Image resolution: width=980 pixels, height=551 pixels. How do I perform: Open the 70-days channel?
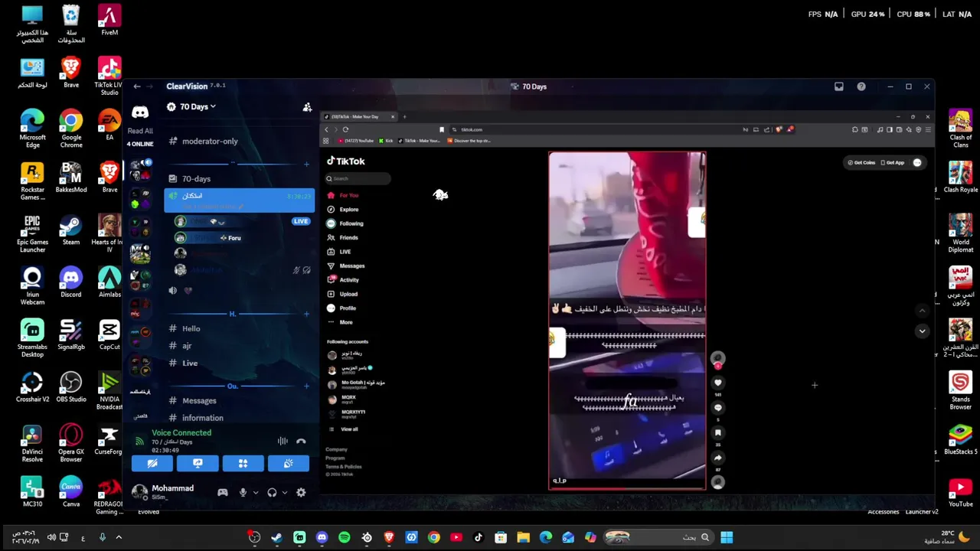(x=196, y=178)
